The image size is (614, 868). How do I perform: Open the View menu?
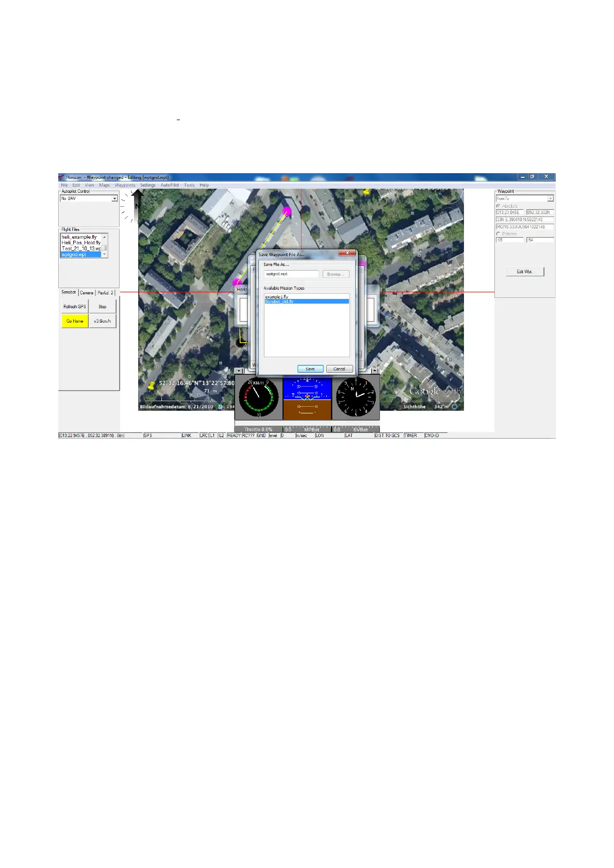[90, 185]
